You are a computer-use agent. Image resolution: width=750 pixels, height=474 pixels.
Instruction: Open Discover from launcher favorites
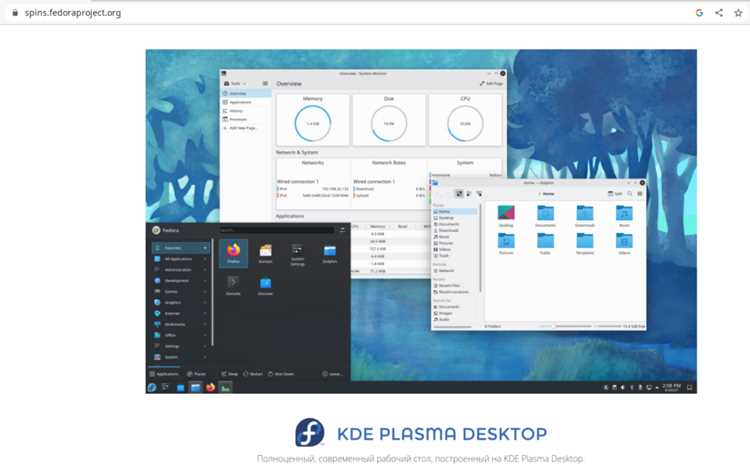click(265, 285)
